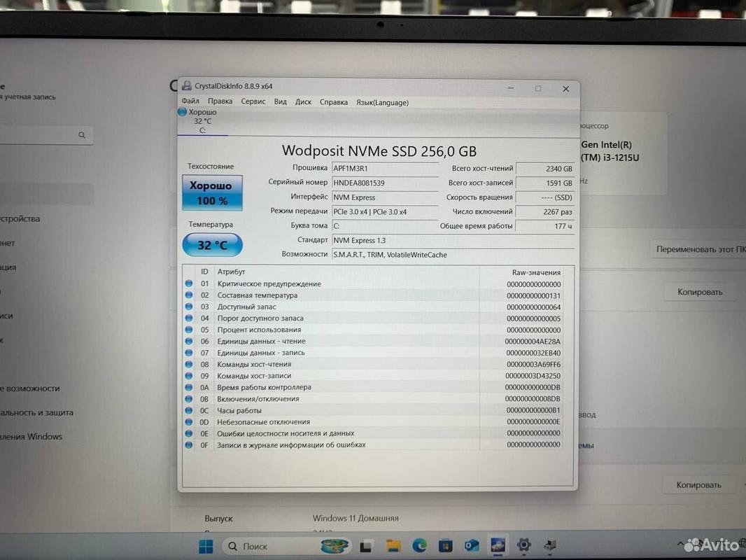Image resolution: width=746 pixels, height=560 pixels.
Task: Open Outlook from the taskbar
Action: [472, 546]
